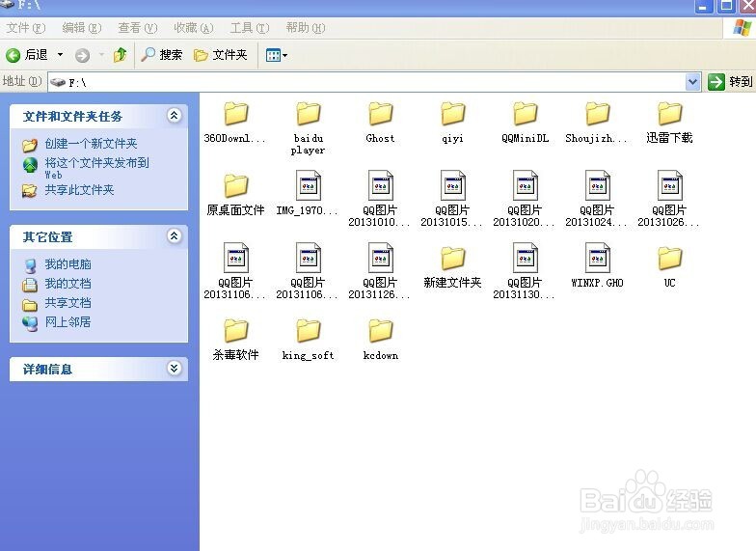Open the 编辑(E) menu

pyautogui.click(x=81, y=28)
